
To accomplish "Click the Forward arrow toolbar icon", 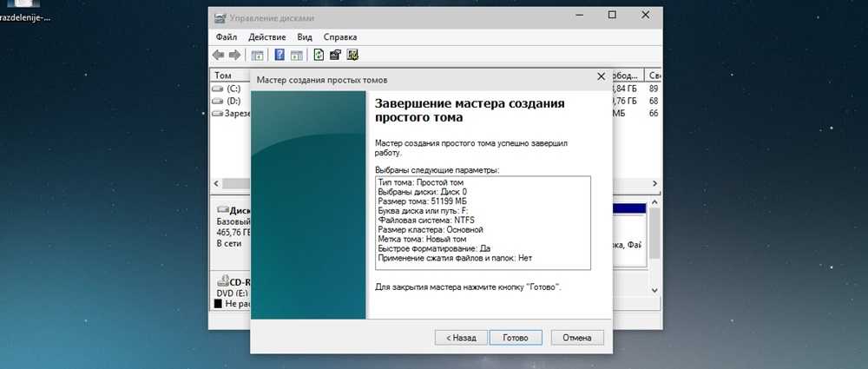I will [x=234, y=55].
